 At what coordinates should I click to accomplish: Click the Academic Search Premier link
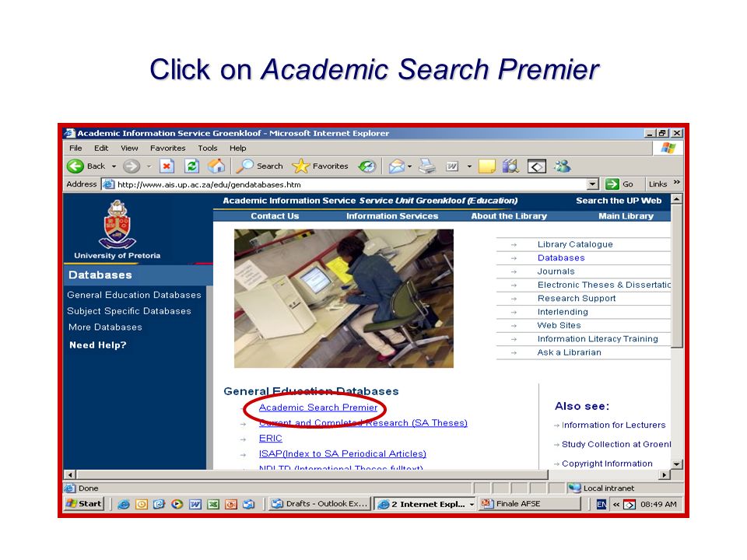tap(318, 408)
